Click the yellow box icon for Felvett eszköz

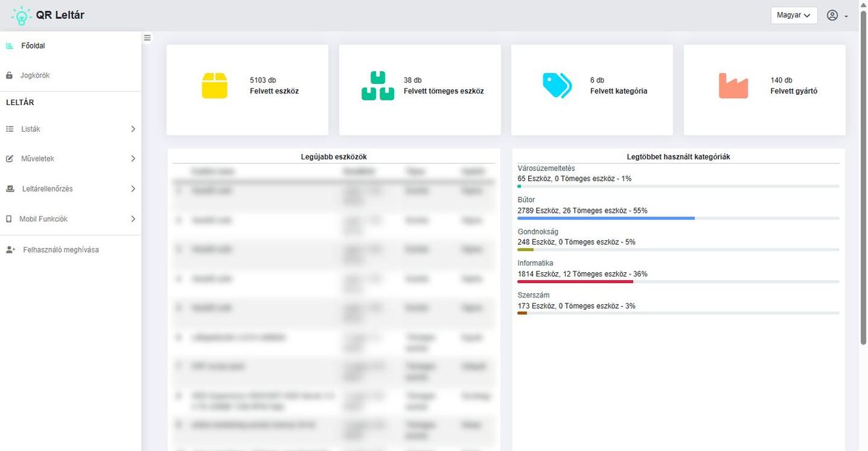(215, 86)
